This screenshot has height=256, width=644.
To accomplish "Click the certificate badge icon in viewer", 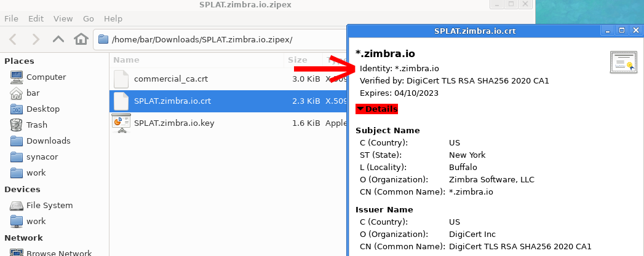I will [x=623, y=62].
